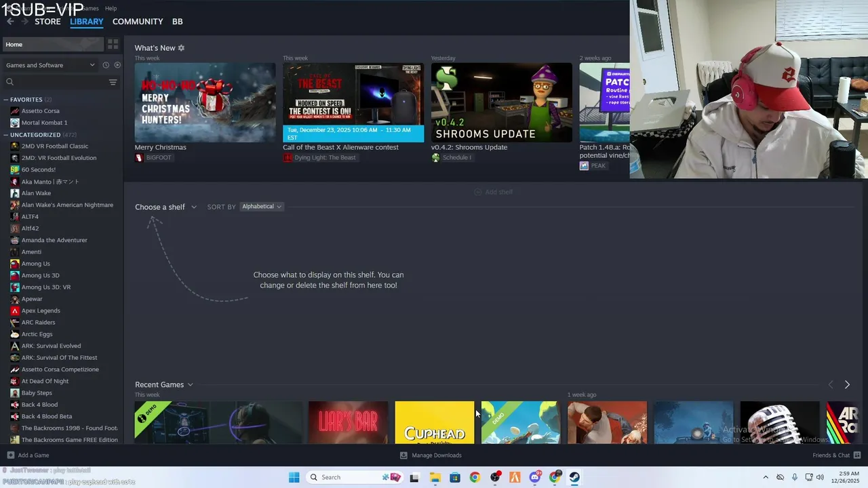Select Amanda the Adventurer
The width and height of the screenshot is (868, 488).
tap(54, 240)
